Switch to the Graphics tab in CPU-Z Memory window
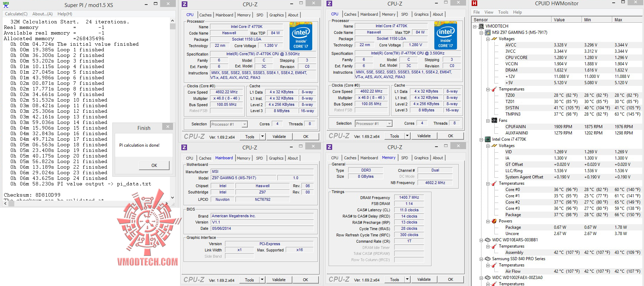The height and width of the screenshot is (286, 644). coord(421,158)
